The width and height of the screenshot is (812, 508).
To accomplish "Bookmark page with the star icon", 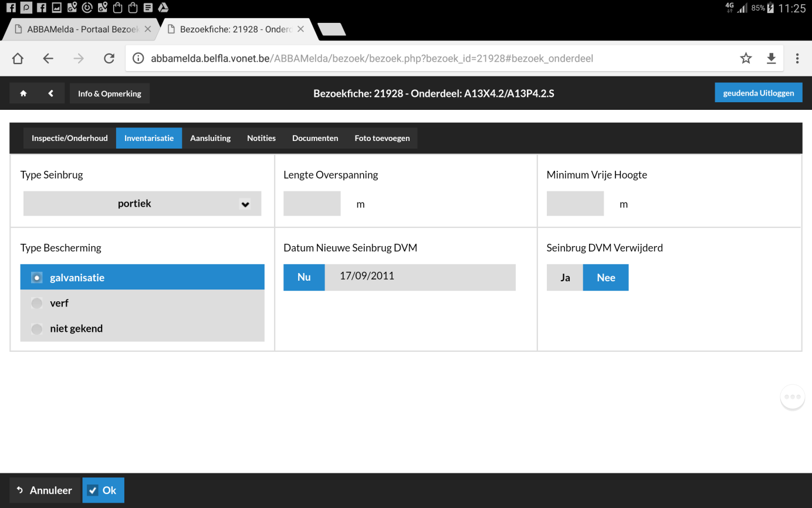I will 746,58.
